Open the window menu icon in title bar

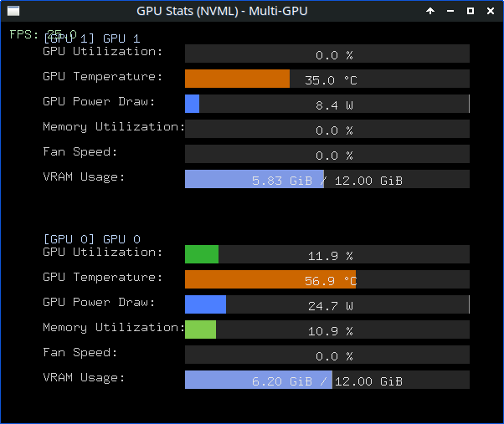point(13,11)
